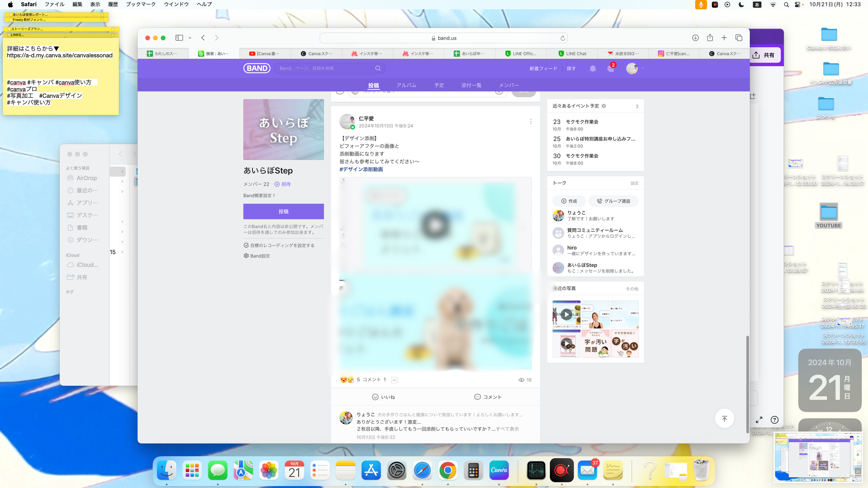Click Safari downloads icon
The height and width of the screenshot is (488, 868).
pos(695,38)
